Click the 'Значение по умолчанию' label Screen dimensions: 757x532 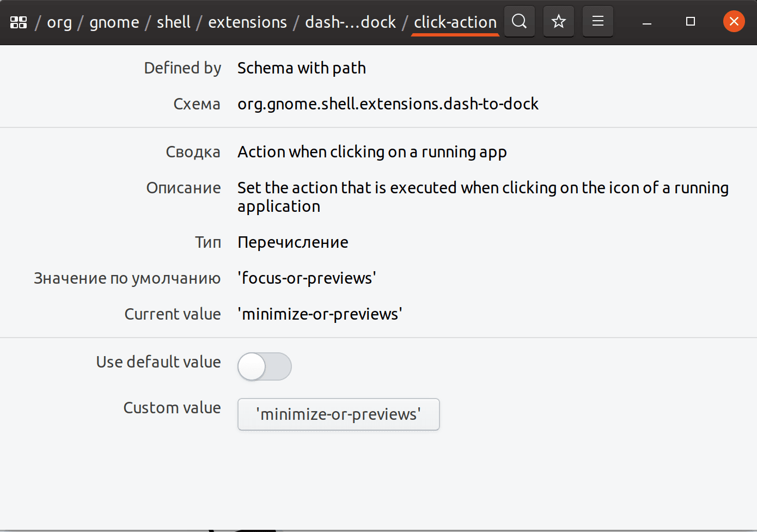tap(127, 278)
